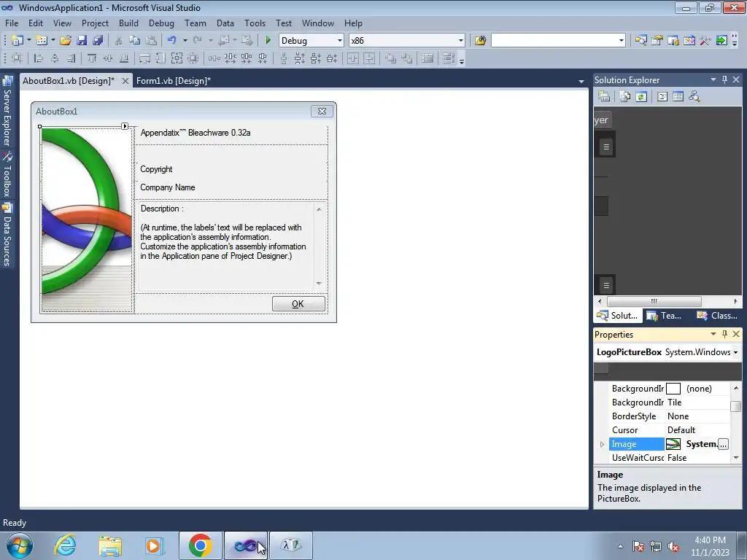Toggle auto-hide pin on Solution Explorer
This screenshot has height=560, width=747.
tap(724, 79)
